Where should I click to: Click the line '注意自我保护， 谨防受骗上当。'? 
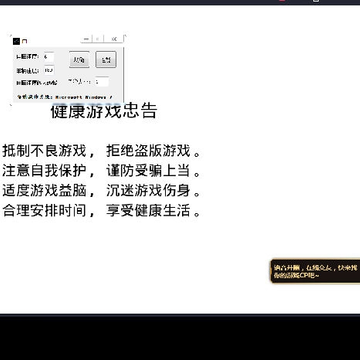tap(102, 171)
